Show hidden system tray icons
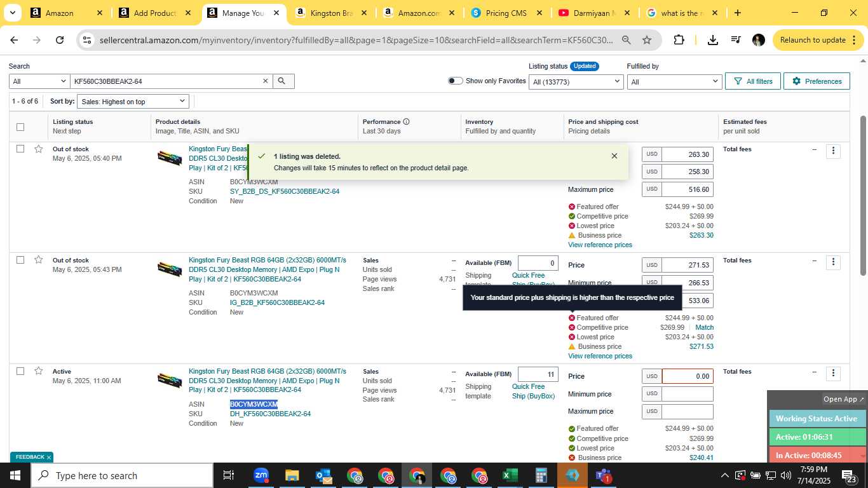 [x=724, y=475]
